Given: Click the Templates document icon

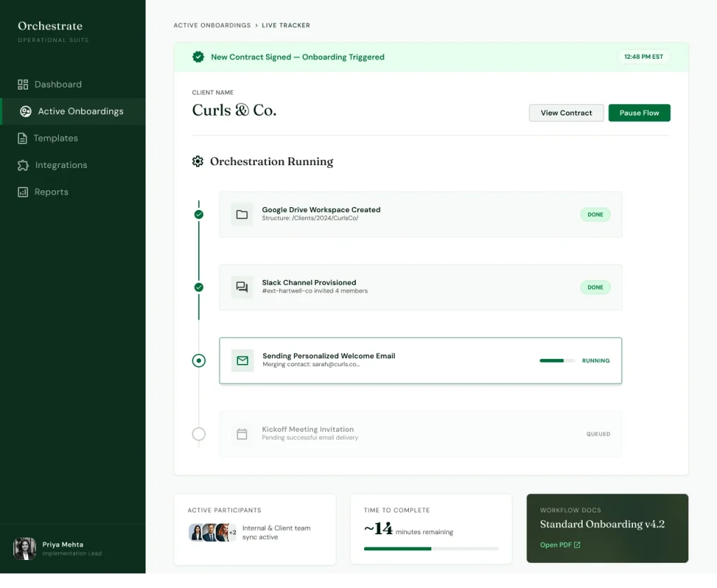Looking at the screenshot, I should point(22,138).
